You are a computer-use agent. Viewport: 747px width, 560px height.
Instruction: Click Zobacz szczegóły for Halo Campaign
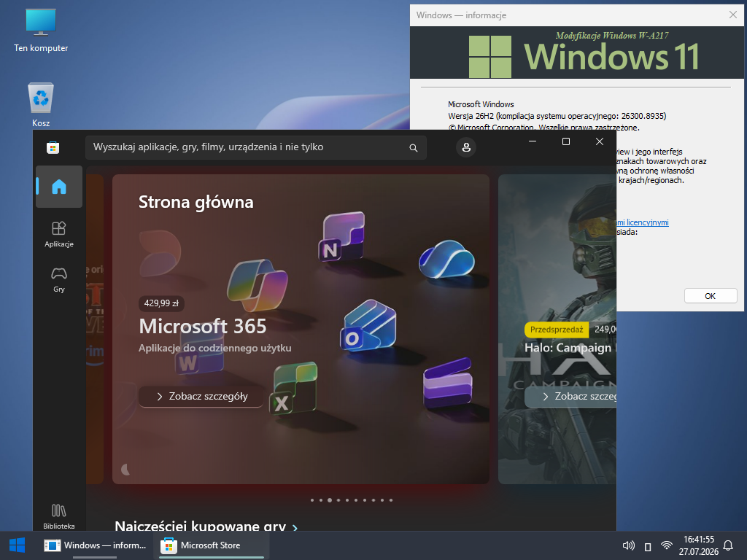pos(570,396)
